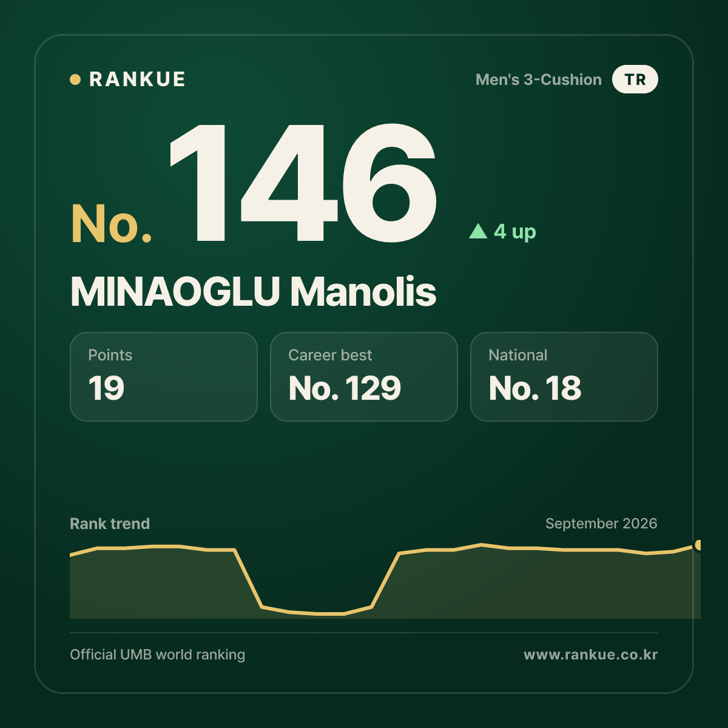Click the national value No. 18
This screenshot has height=728, width=728.
535,388
